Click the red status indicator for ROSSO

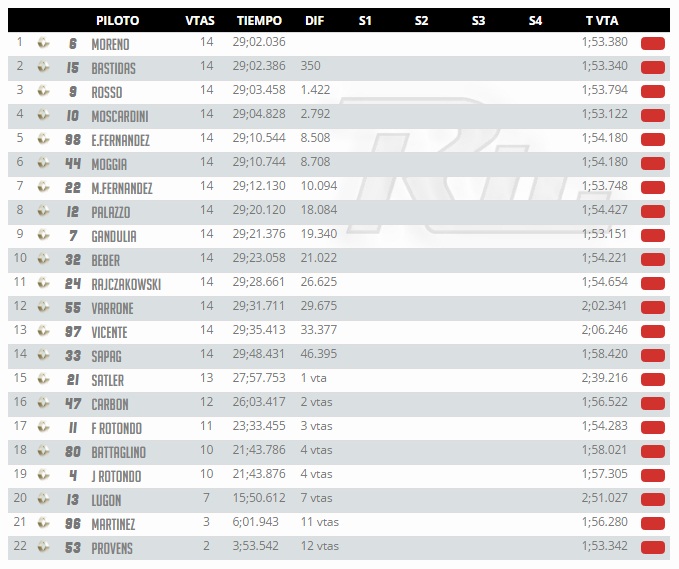653,92
